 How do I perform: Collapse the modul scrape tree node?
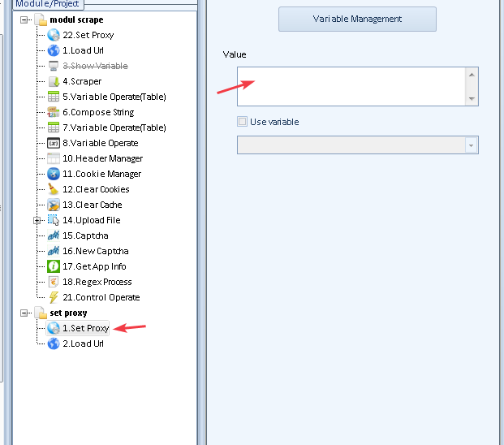point(25,19)
